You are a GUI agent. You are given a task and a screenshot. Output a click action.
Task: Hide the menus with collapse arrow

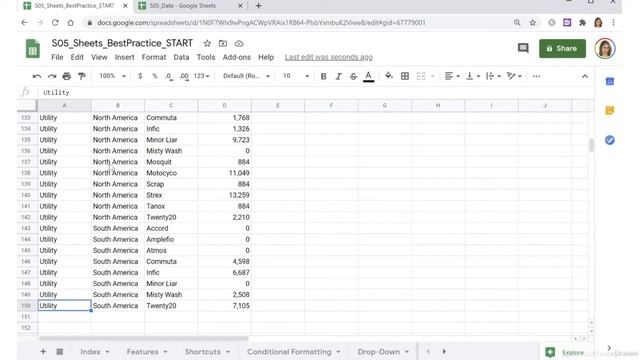click(585, 76)
